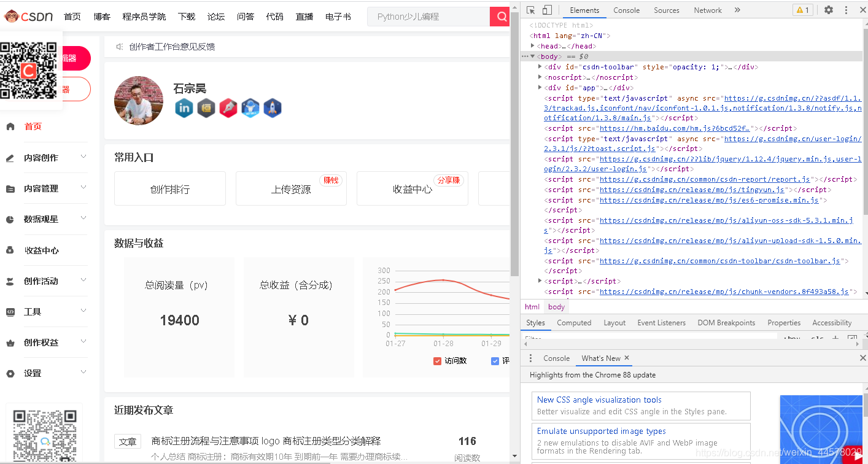Screen dimensions: 868x464
Task: Open the Event Listeners tab
Action: (x=661, y=323)
